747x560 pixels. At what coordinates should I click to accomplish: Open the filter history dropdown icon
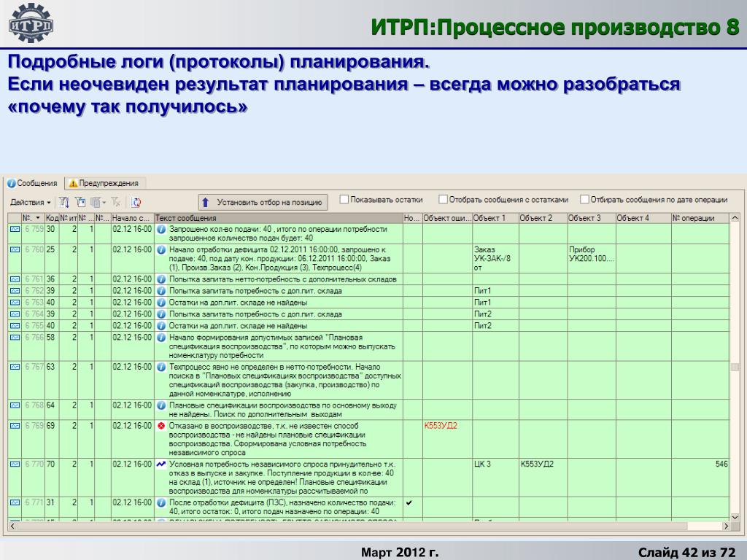click(x=98, y=203)
